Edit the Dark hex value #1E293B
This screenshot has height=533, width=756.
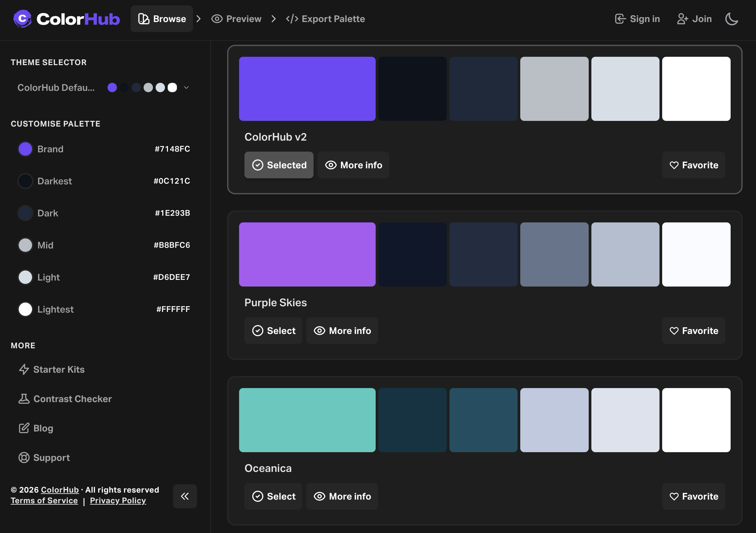pyautogui.click(x=172, y=213)
